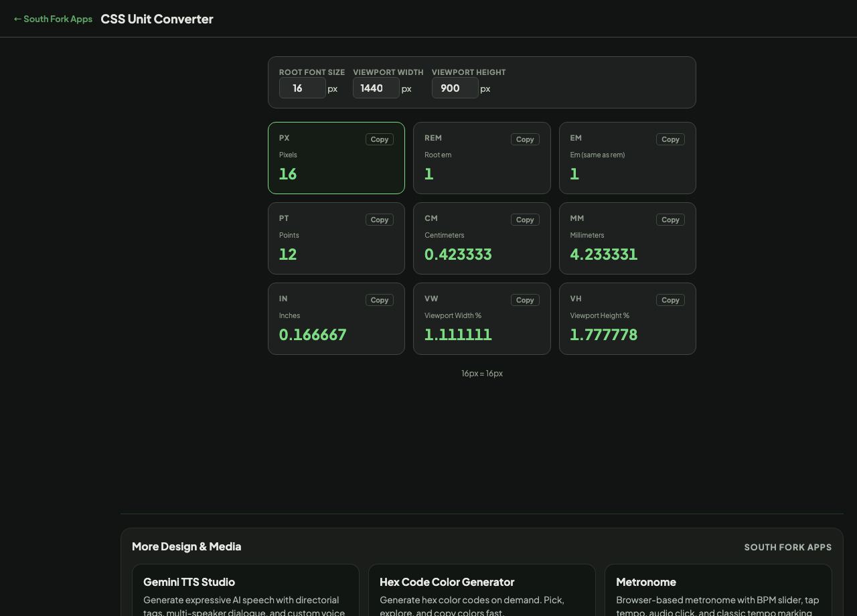Click the 'Em (same as rem)' label
The image size is (857, 616).
pos(597,155)
